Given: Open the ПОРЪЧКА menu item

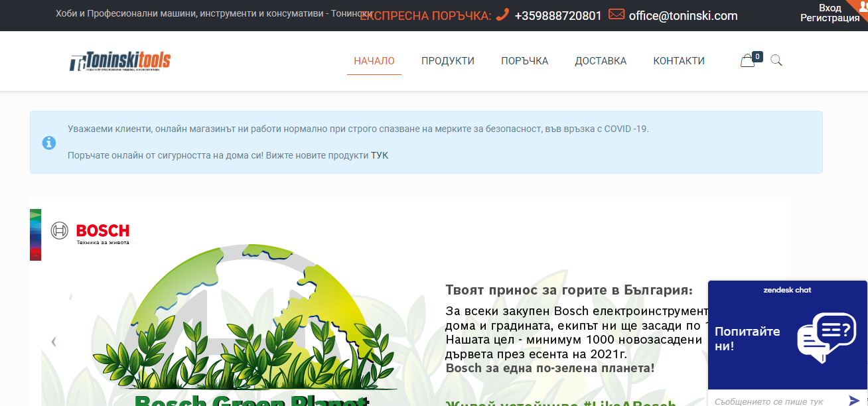Looking at the screenshot, I should (525, 61).
